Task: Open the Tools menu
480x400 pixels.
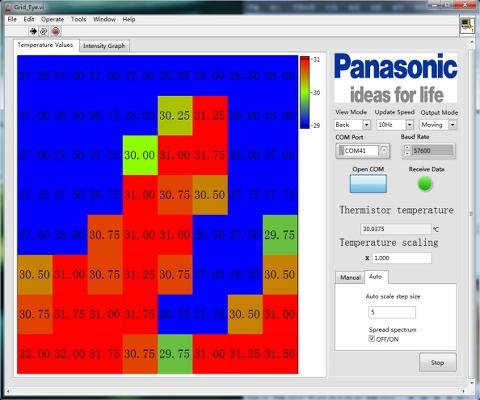Action: point(78,19)
